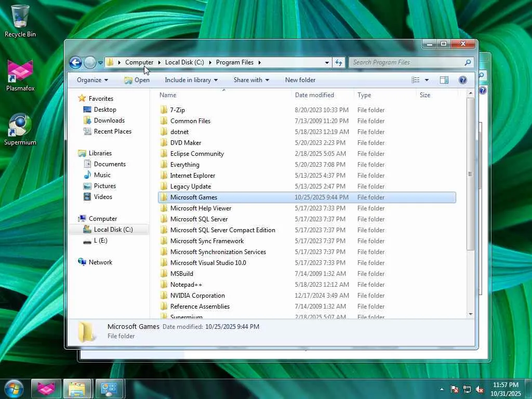Create a New folder
The width and height of the screenshot is (532, 399).
300,80
